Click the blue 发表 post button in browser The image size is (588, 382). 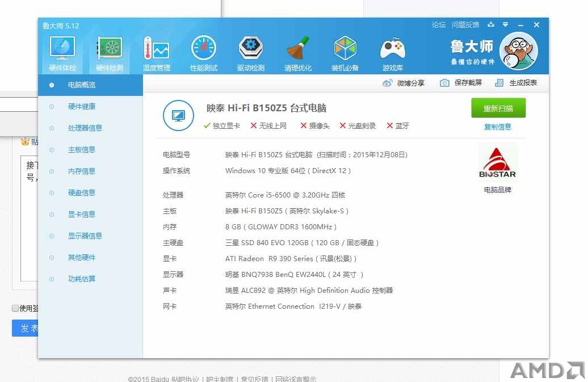point(25,328)
